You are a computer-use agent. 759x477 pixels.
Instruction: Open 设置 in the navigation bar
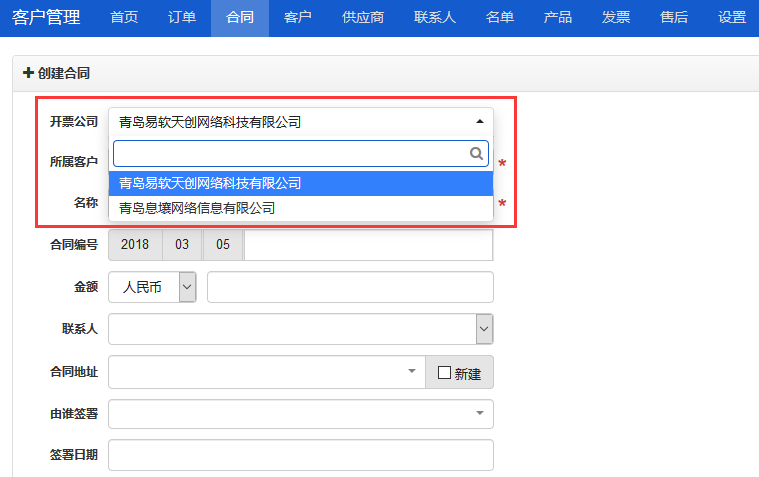(731, 17)
